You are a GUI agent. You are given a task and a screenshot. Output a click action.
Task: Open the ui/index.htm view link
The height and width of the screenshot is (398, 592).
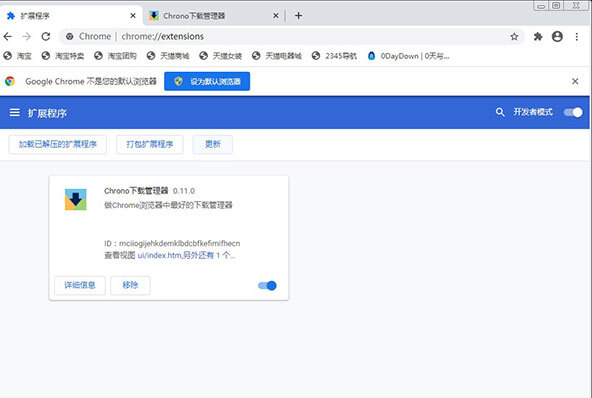click(x=159, y=255)
